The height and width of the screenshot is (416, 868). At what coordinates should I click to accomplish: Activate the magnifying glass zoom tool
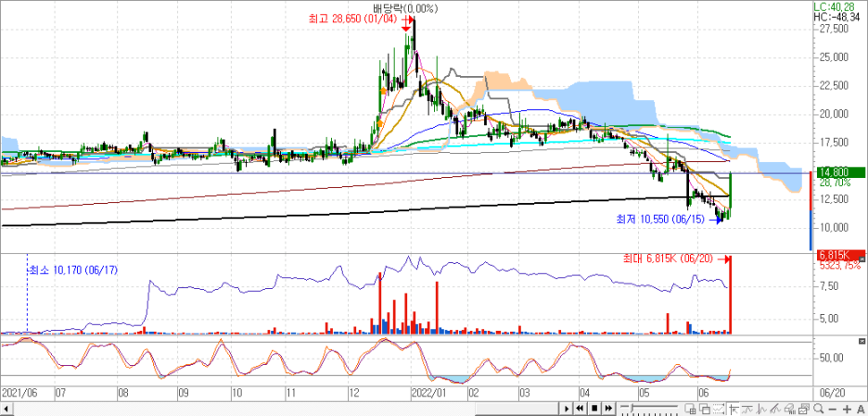(818, 409)
